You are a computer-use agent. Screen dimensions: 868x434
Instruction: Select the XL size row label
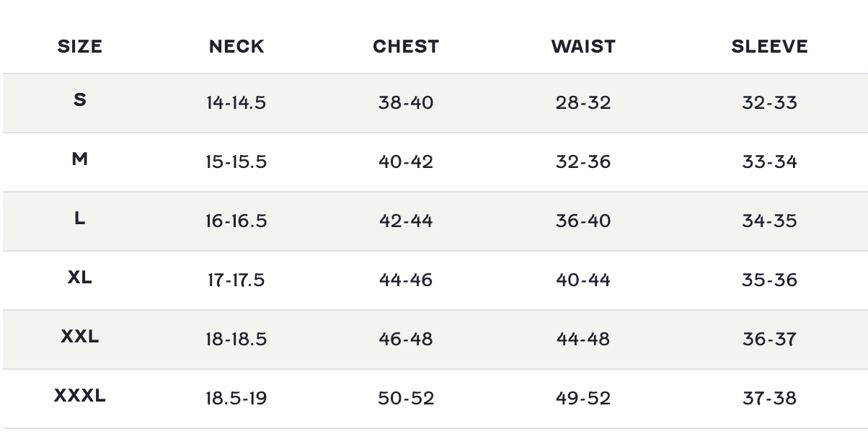79,278
